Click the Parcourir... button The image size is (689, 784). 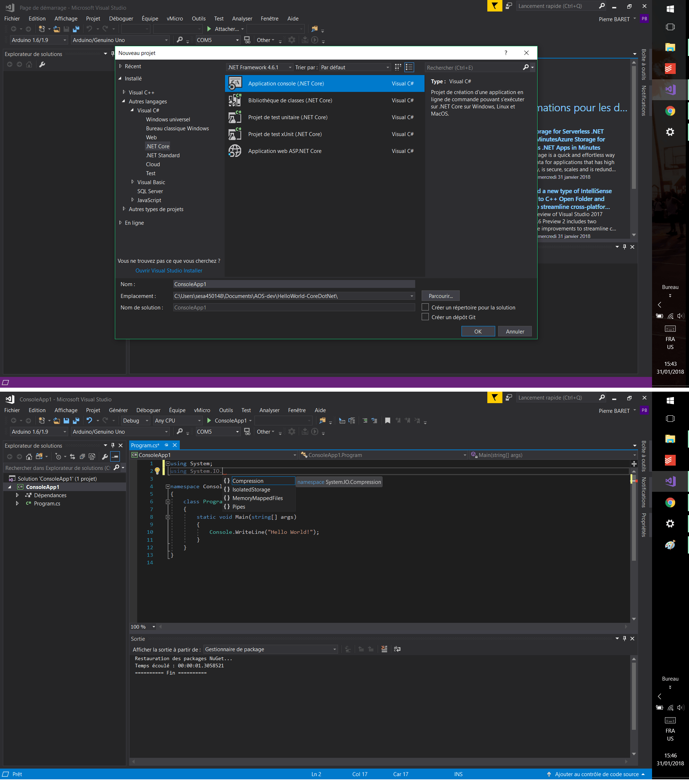click(441, 296)
